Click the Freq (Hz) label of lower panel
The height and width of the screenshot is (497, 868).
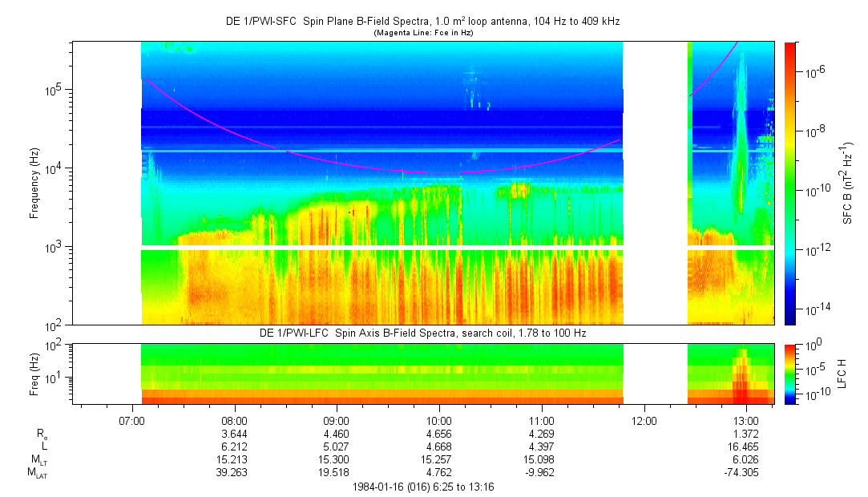click(34, 374)
